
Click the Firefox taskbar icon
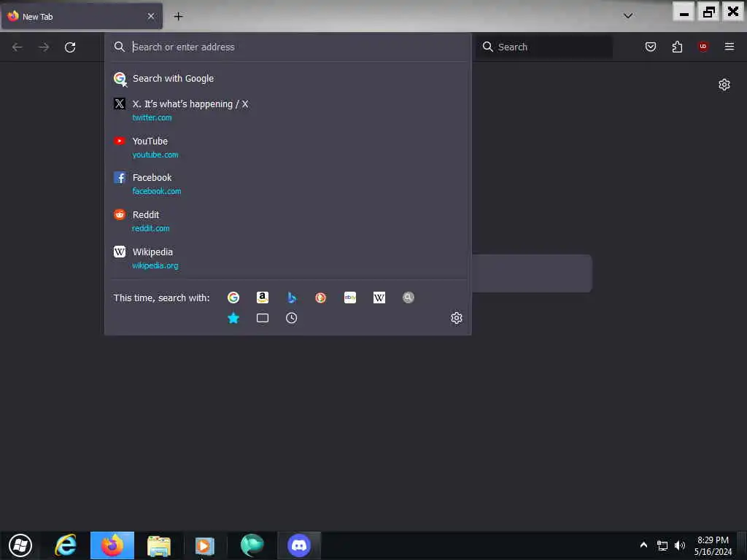click(x=112, y=545)
